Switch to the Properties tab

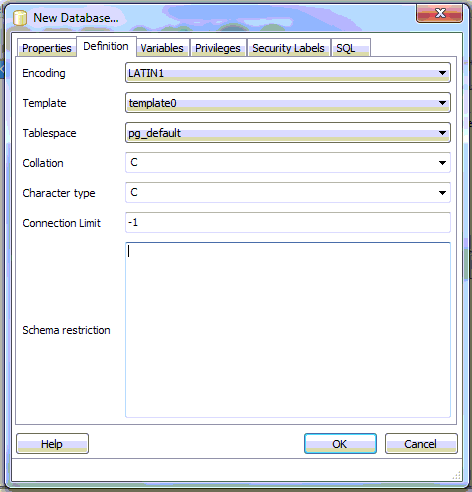[47, 48]
